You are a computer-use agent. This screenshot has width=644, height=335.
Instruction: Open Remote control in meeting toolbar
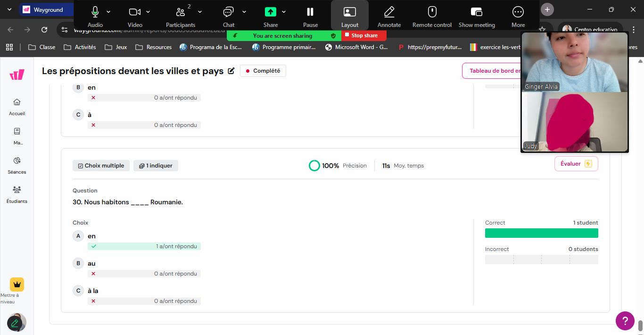(432, 12)
